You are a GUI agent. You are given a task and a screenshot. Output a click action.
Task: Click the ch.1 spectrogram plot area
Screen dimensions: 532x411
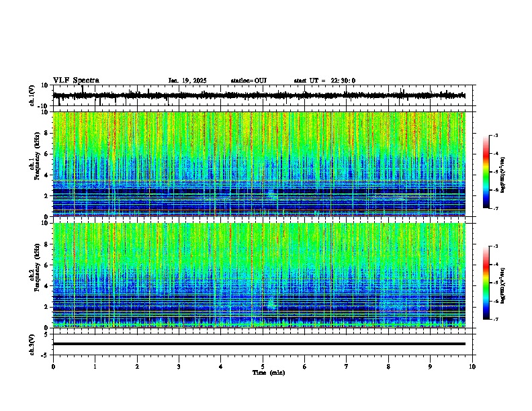pyautogui.click(x=259, y=164)
